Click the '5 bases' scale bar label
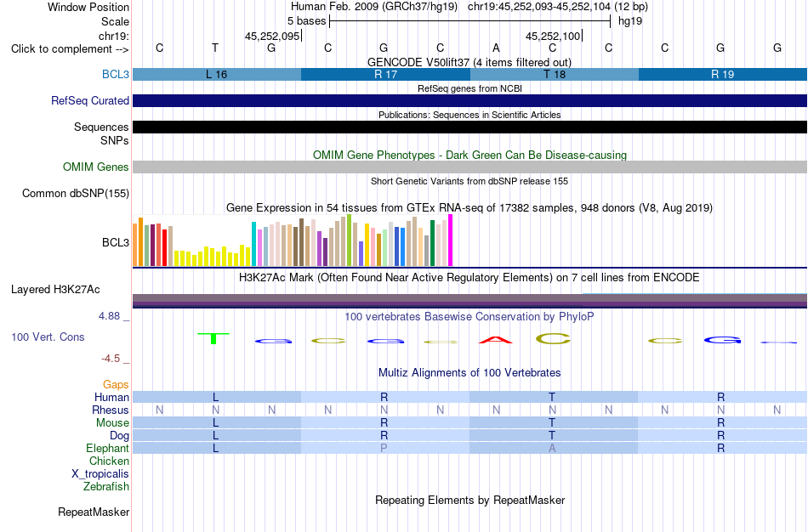 point(306,21)
